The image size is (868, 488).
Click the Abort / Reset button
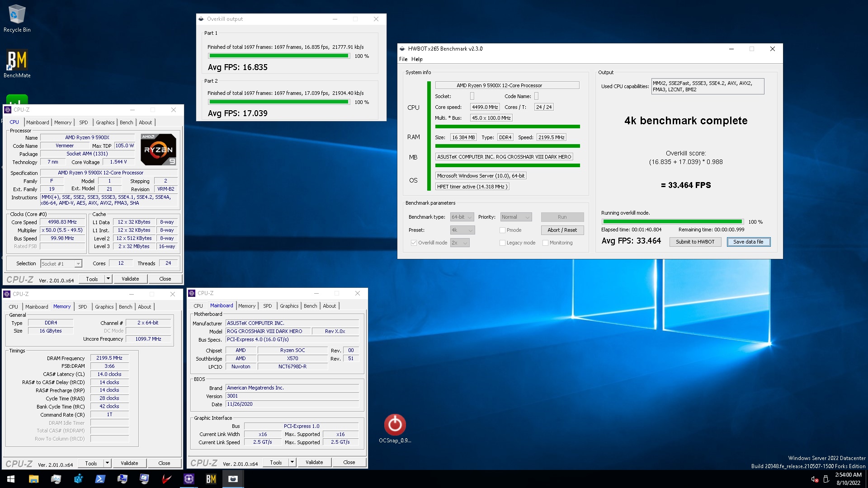tap(562, 230)
